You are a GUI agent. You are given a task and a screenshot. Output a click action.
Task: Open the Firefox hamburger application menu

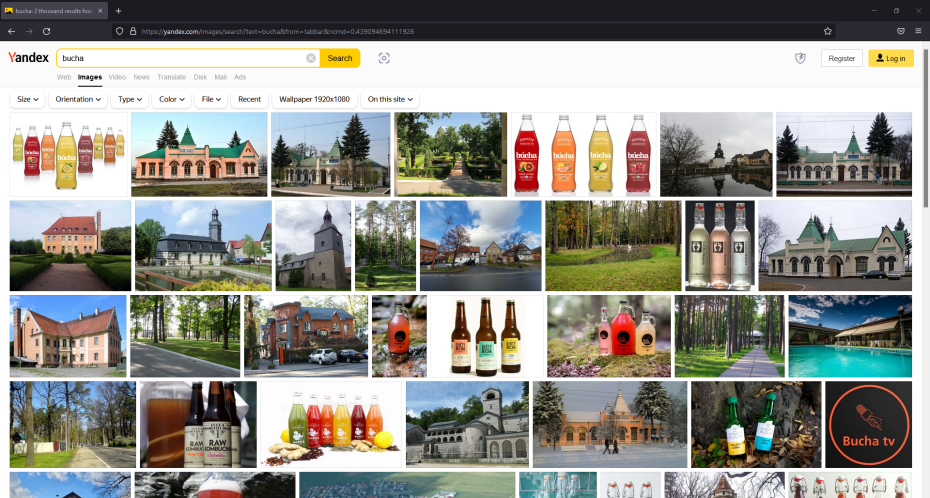918,31
